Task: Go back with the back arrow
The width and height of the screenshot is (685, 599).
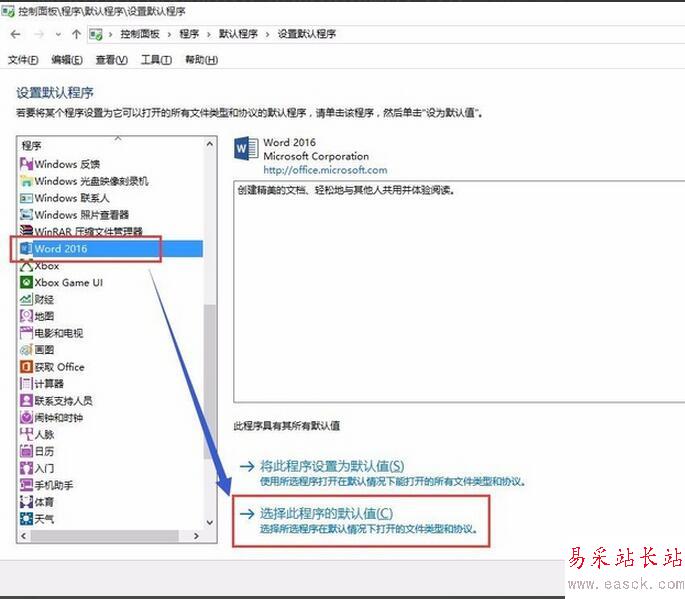Action: coord(15,34)
